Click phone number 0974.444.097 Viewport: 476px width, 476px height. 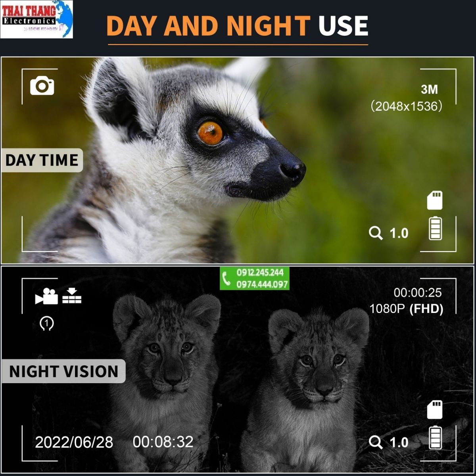pyautogui.click(x=262, y=284)
